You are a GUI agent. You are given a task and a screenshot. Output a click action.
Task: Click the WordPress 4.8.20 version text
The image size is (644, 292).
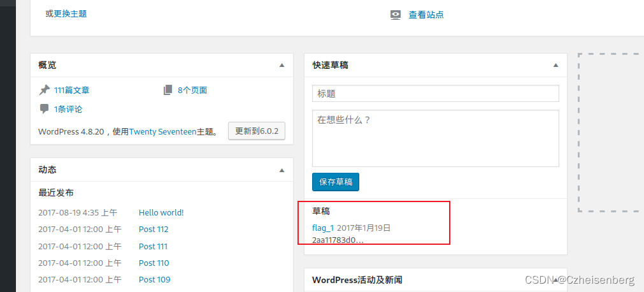tap(72, 131)
